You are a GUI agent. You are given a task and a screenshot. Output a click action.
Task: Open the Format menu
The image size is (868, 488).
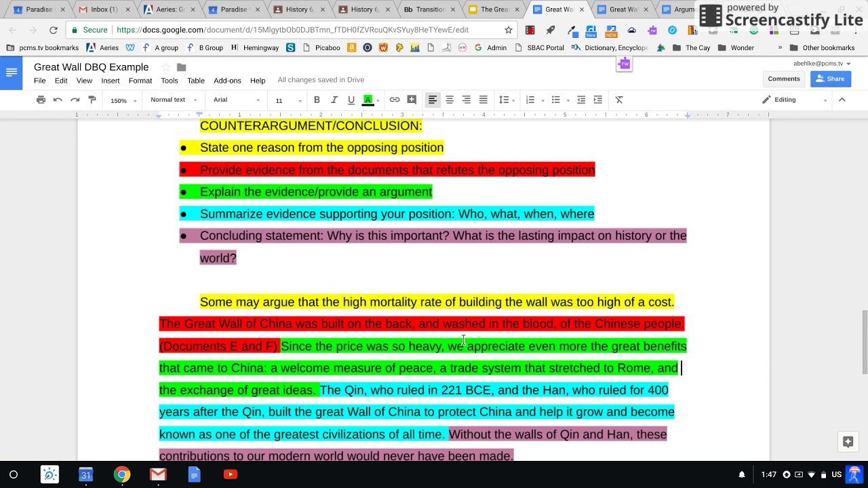pos(140,80)
